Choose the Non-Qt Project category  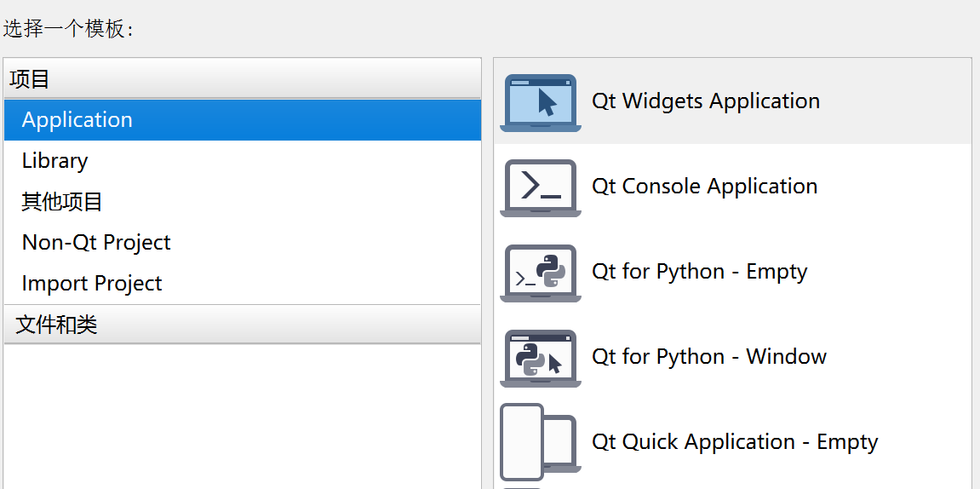tap(243, 242)
